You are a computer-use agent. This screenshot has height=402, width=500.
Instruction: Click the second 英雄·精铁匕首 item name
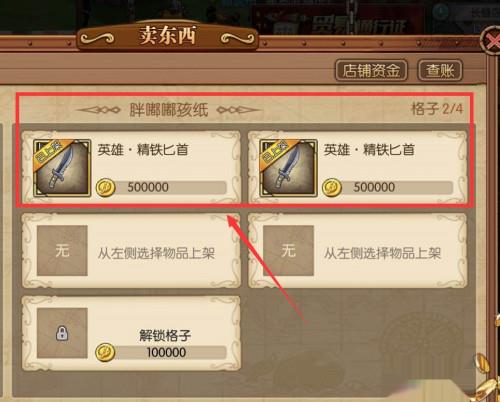[369, 150]
